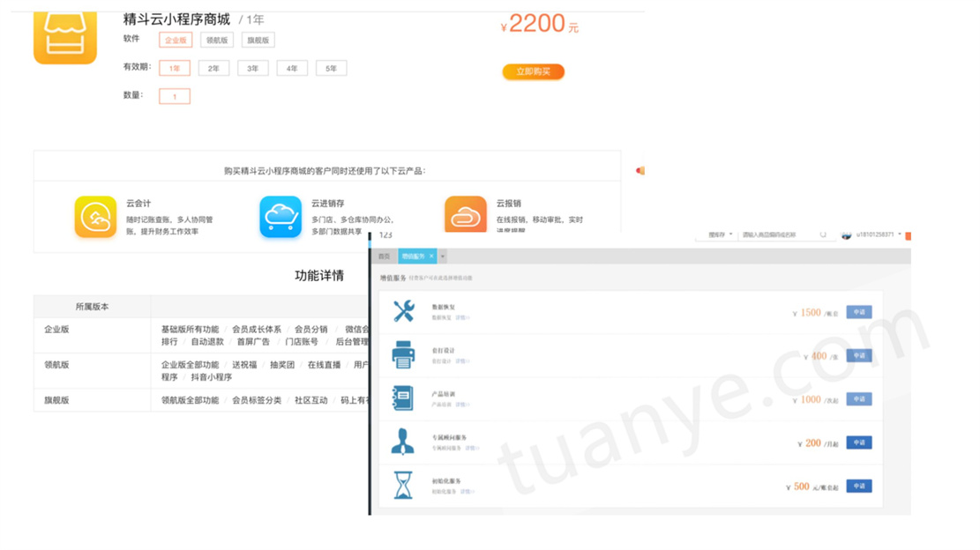Click the printer icon for 套打设计
The image size is (980, 550).
point(403,354)
